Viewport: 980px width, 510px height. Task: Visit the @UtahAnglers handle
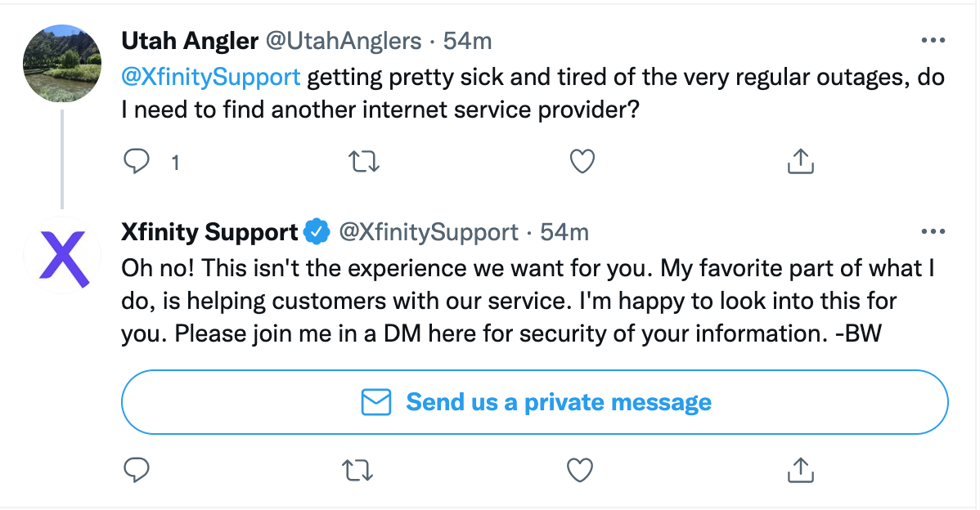coord(343,40)
